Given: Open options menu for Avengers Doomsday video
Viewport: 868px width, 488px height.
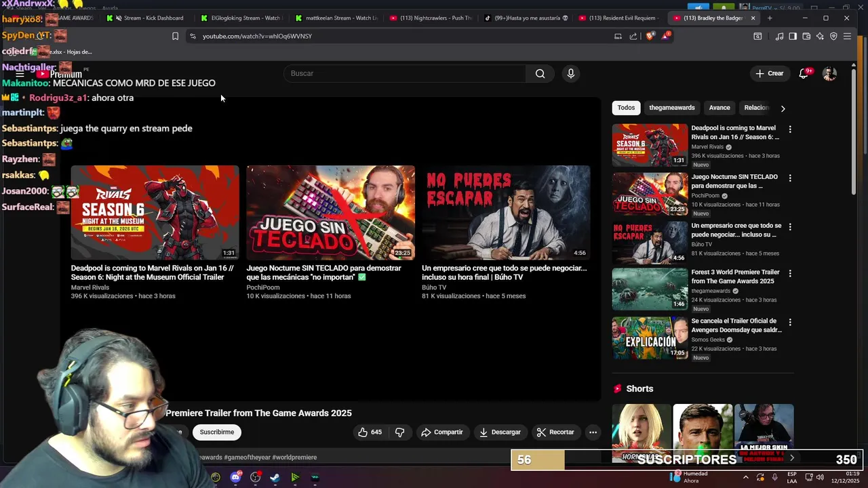Looking at the screenshot, I should point(789,322).
